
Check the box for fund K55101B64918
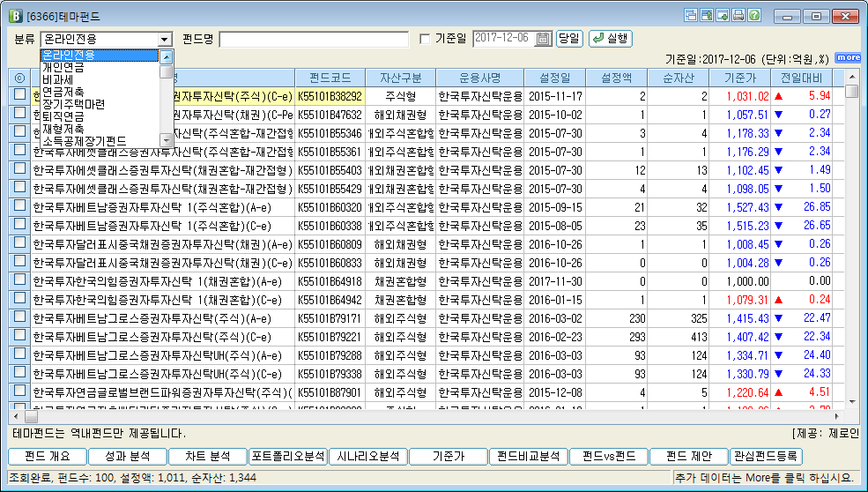20,280
